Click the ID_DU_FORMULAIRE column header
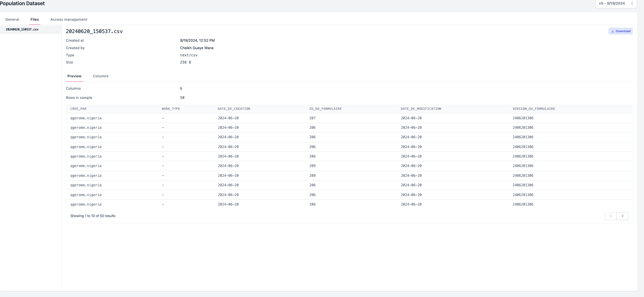 [325, 109]
